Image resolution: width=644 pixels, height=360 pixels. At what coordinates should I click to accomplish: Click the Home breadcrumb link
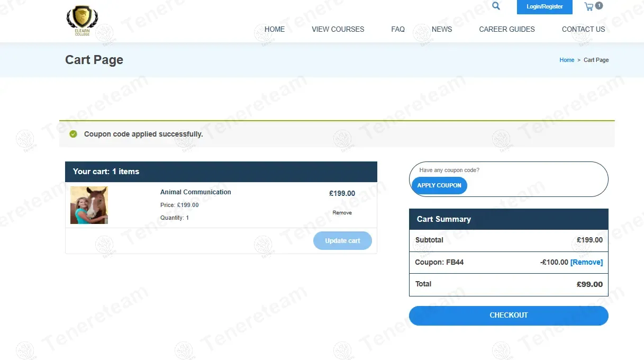point(567,60)
